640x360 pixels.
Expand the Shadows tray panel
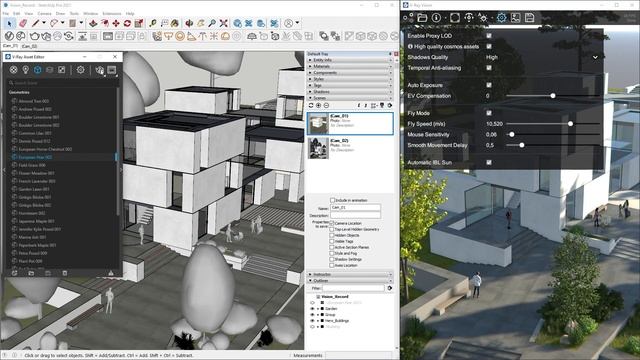350,92
